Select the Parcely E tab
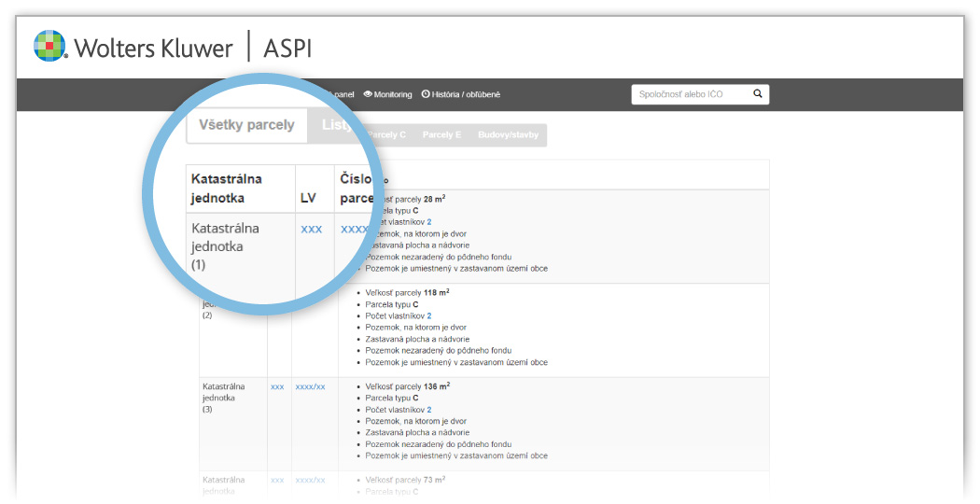Viewport: 980px width, 504px height. click(441, 135)
